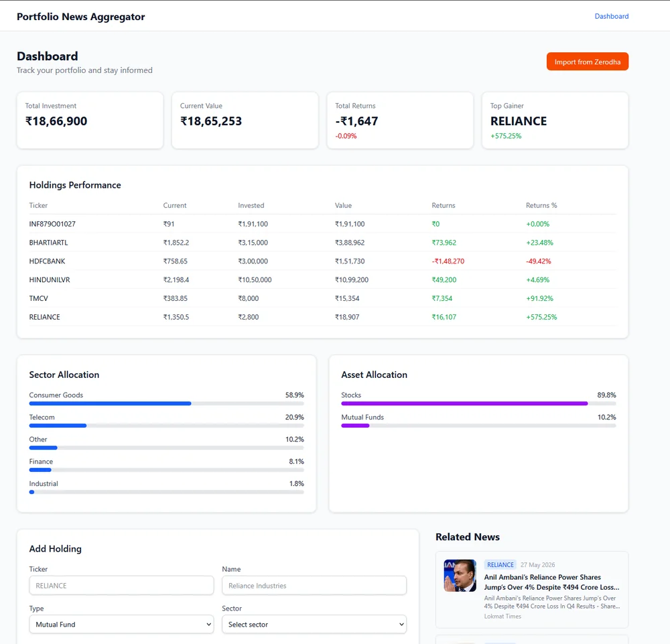
Task: Click the Lokmat Times source label
Action: [x=503, y=617]
